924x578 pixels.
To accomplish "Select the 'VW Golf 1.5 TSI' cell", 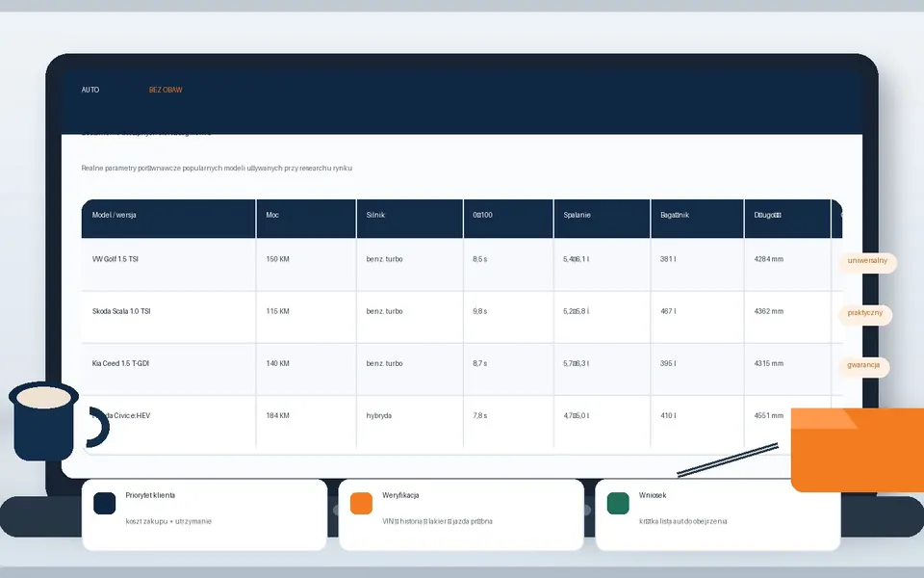I will tap(168, 264).
